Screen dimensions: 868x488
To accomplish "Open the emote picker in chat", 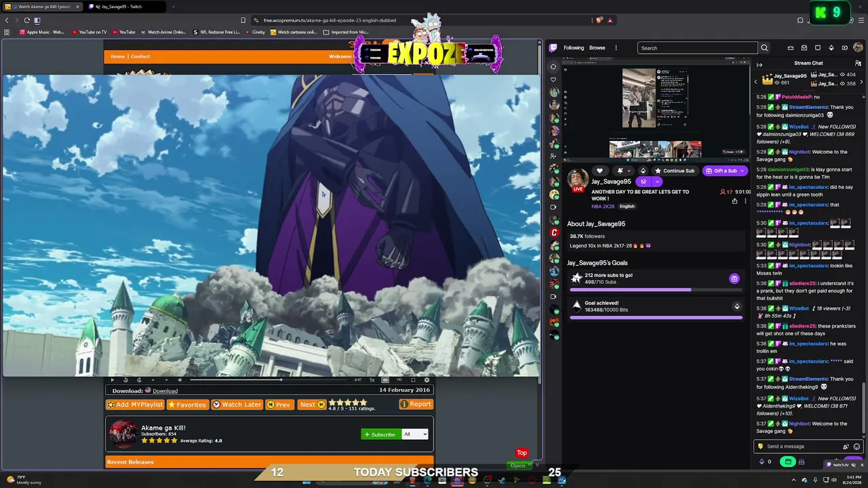I will coord(856,447).
